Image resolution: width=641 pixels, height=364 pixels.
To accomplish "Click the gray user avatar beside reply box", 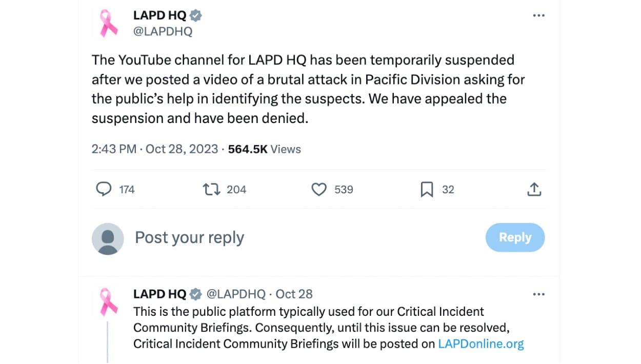I will tap(108, 239).
